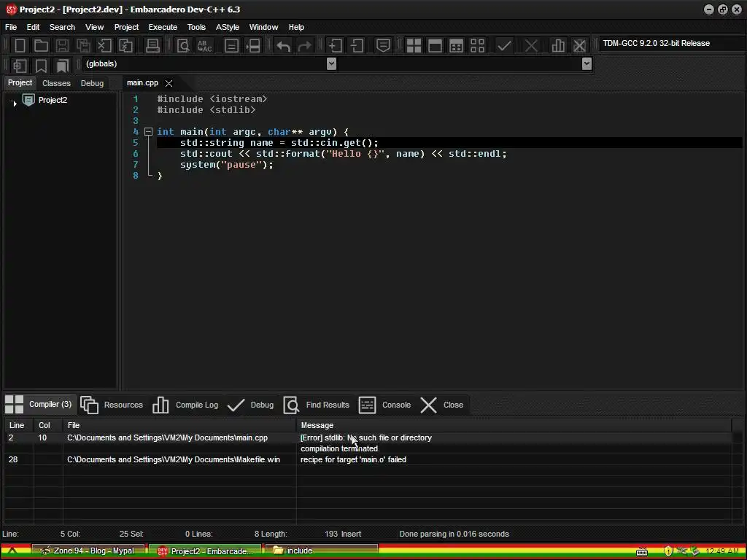
Task: Switch to the Classes sidebar tab
Action: tap(56, 83)
